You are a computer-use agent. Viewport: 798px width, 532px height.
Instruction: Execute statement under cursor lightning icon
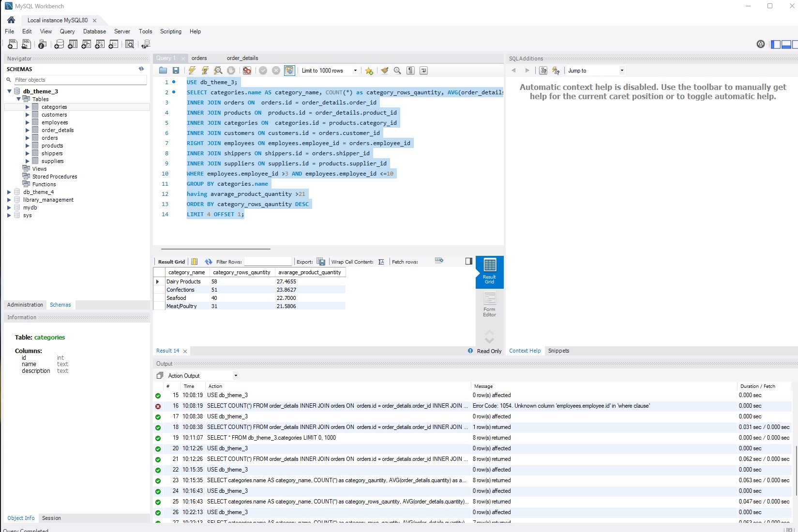[x=205, y=71]
